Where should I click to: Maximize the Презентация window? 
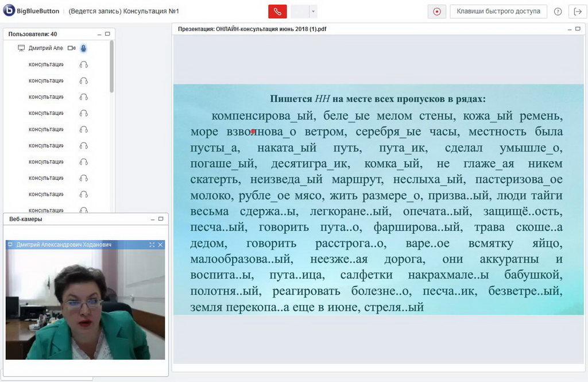pyautogui.click(x=578, y=28)
